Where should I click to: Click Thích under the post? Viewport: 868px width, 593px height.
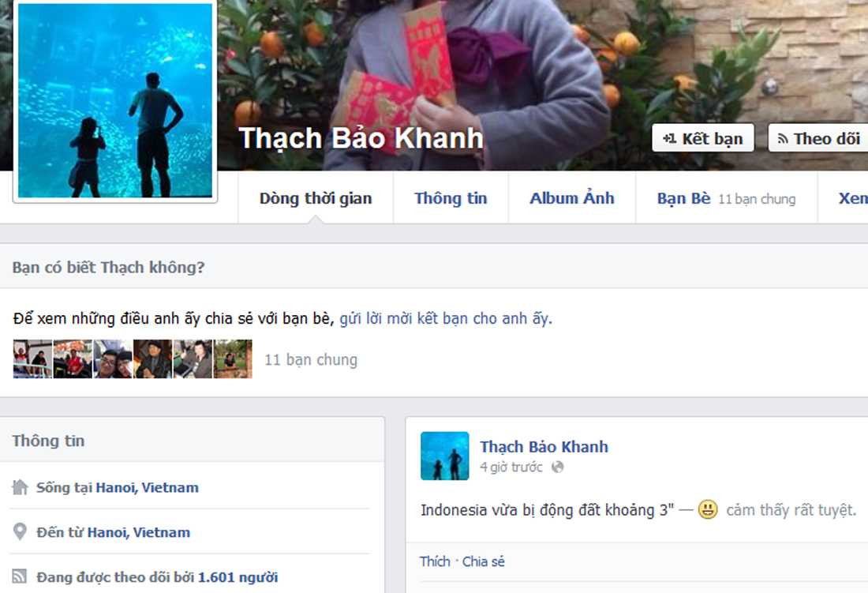(x=435, y=561)
